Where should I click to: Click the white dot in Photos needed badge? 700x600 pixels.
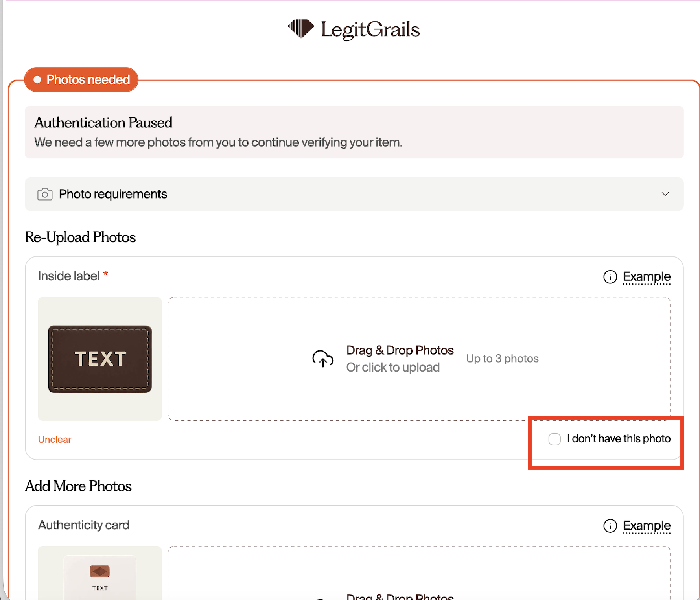pyautogui.click(x=37, y=80)
